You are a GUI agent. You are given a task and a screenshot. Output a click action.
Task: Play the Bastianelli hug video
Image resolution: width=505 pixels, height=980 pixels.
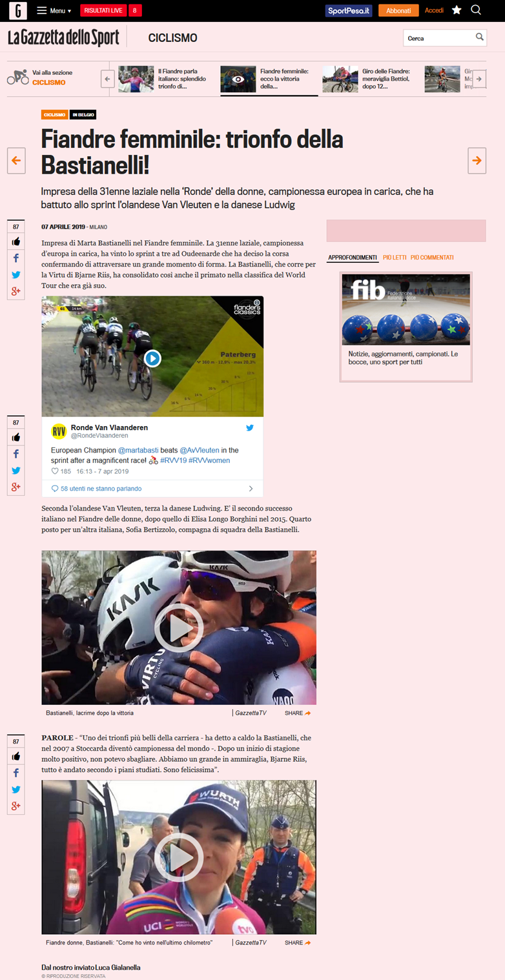click(179, 627)
